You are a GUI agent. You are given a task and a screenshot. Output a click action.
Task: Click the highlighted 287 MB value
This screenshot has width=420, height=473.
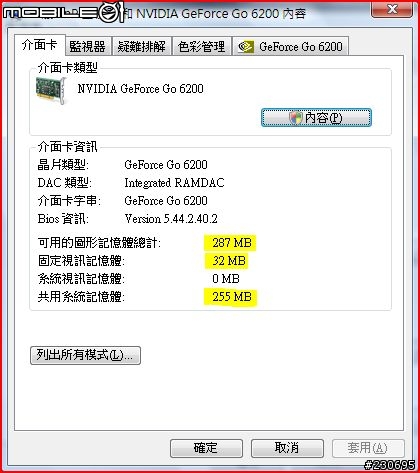(230, 243)
